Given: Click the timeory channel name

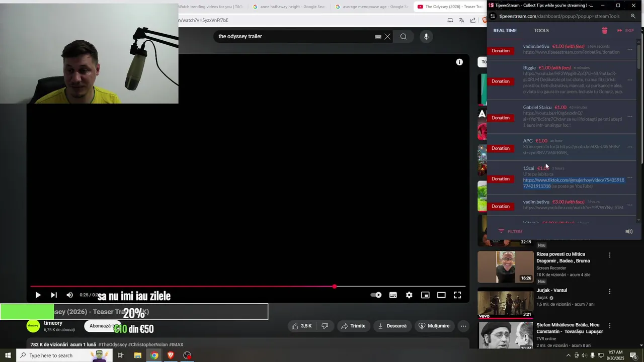Looking at the screenshot, I should (53, 323).
